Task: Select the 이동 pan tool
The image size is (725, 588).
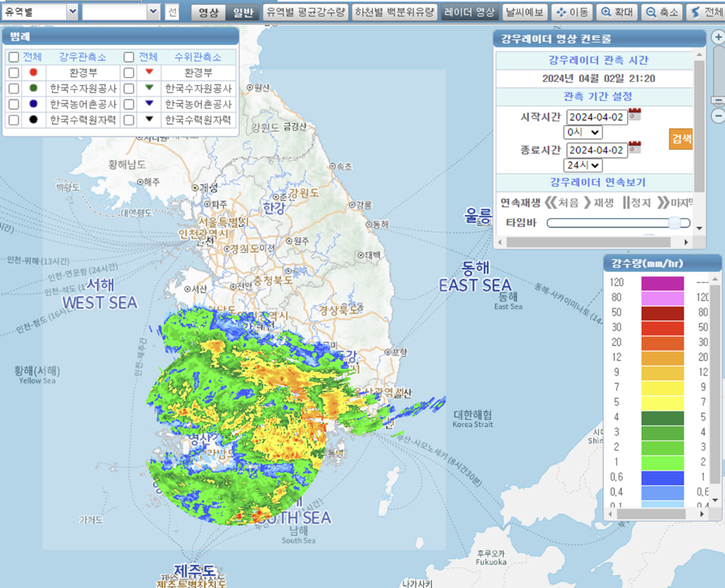Action: (571, 12)
